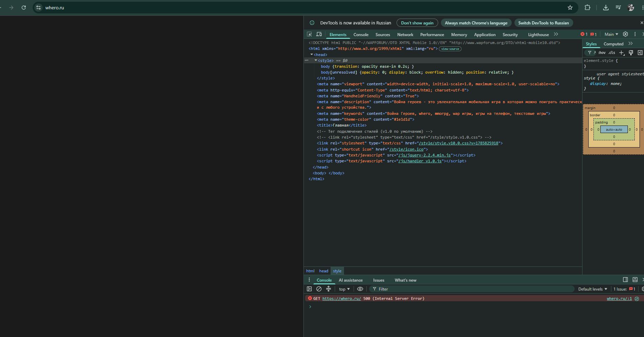Open the console drawer three-dot menu
This screenshot has height=337, width=644.
309,280
